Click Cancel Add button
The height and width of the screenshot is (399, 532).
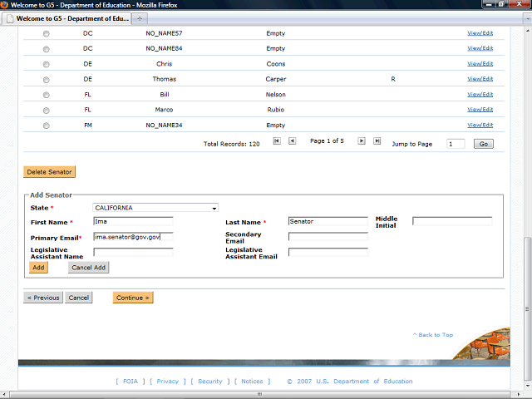(x=88, y=268)
